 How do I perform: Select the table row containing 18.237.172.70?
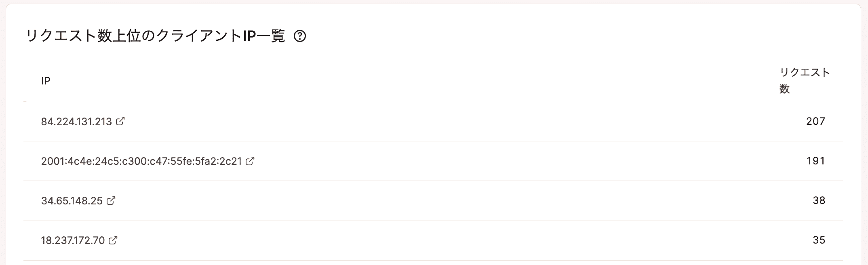(433, 240)
